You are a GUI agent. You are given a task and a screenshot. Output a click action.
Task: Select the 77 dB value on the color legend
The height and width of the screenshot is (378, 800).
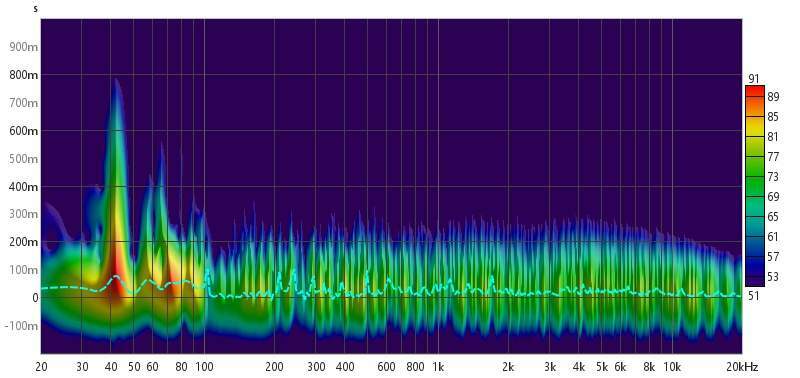pyautogui.click(x=772, y=157)
